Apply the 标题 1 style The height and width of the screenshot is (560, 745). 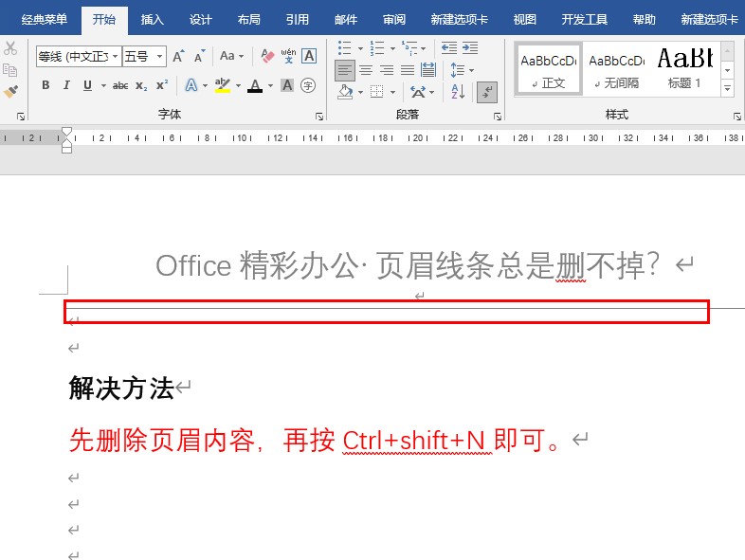[x=684, y=70]
